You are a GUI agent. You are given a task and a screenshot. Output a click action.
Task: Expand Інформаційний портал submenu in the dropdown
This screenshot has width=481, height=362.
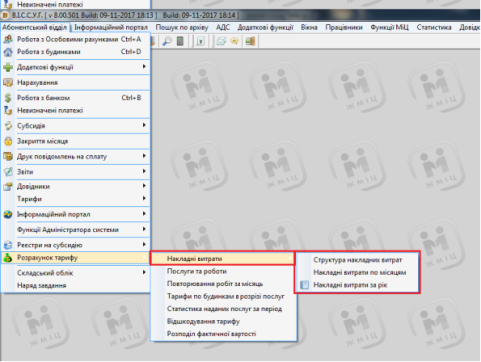pyautogui.click(x=76, y=215)
